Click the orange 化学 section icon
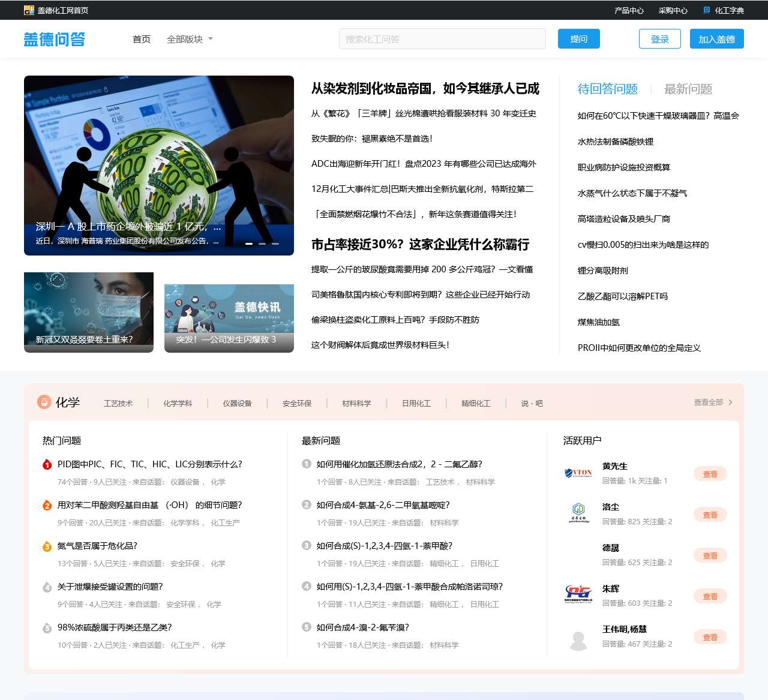 [44, 402]
